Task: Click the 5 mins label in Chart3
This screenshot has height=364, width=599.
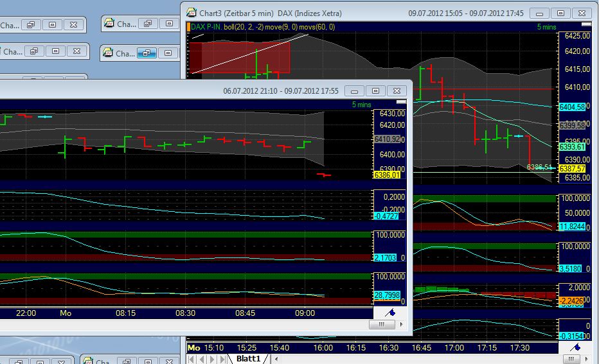Action: tap(547, 27)
